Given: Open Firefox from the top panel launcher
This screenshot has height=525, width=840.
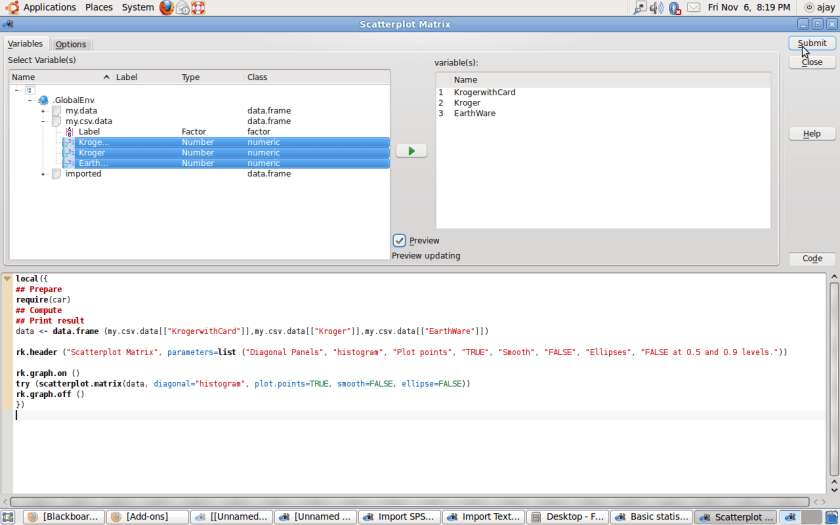Looking at the screenshot, I should click(x=166, y=8).
